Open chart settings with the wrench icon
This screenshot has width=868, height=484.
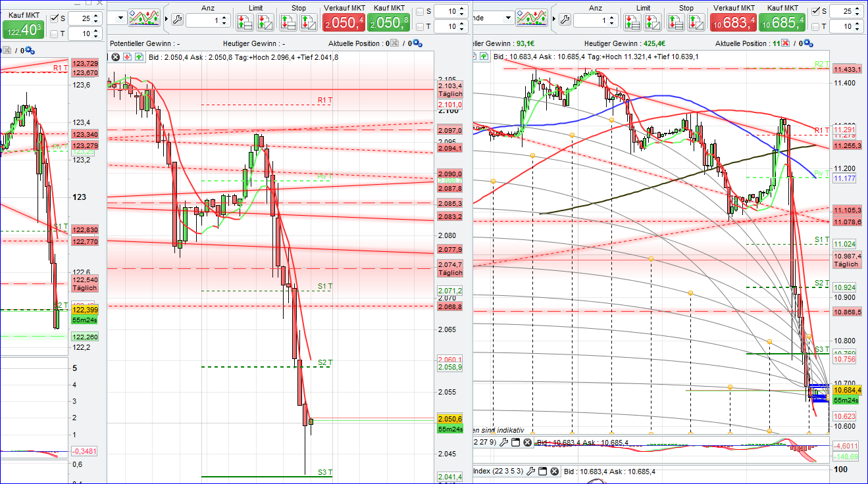pos(176,20)
